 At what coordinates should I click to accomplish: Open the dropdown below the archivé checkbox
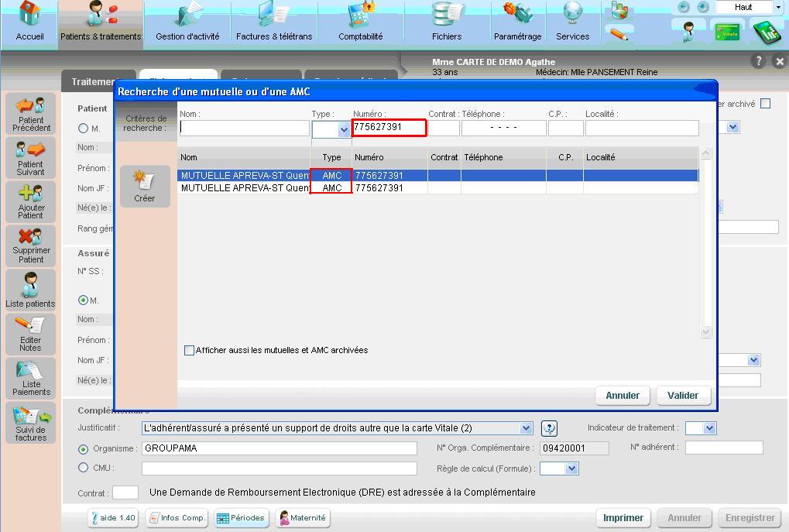(733, 127)
